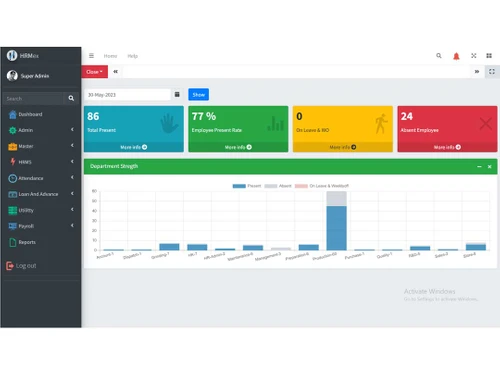Open the red Close dropdown
500x375 pixels.
[95, 72]
